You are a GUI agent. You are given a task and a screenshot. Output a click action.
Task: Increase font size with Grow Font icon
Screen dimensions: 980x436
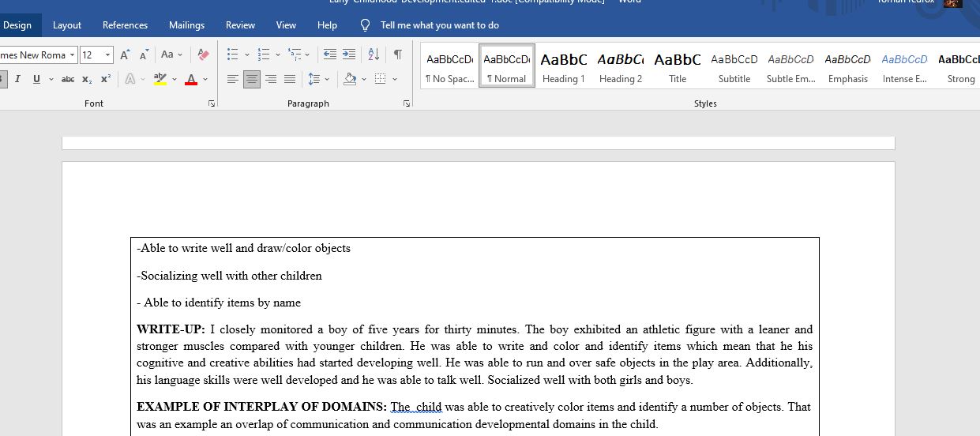(125, 55)
